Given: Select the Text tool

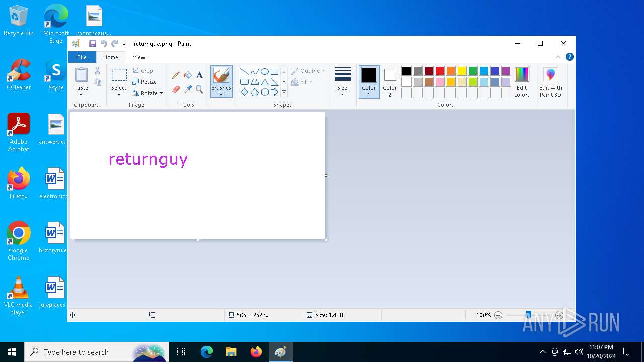Looking at the screenshot, I should [x=200, y=75].
